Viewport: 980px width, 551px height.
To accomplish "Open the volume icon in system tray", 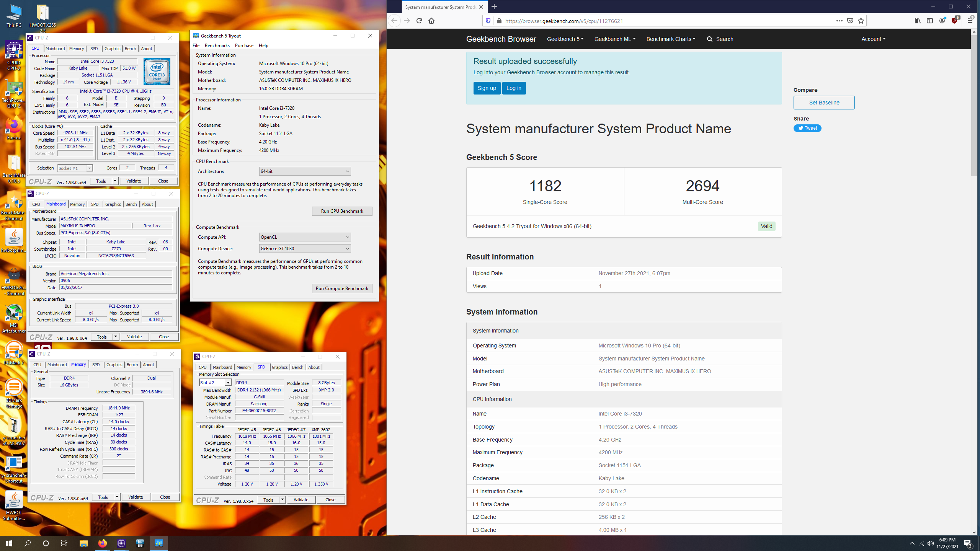I will coord(931,543).
